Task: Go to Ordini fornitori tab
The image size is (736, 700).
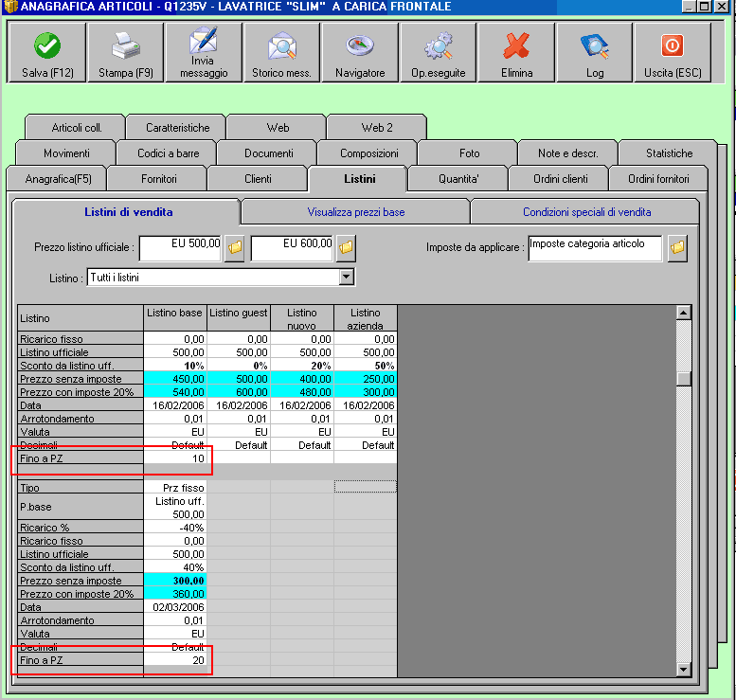Action: coord(658,178)
